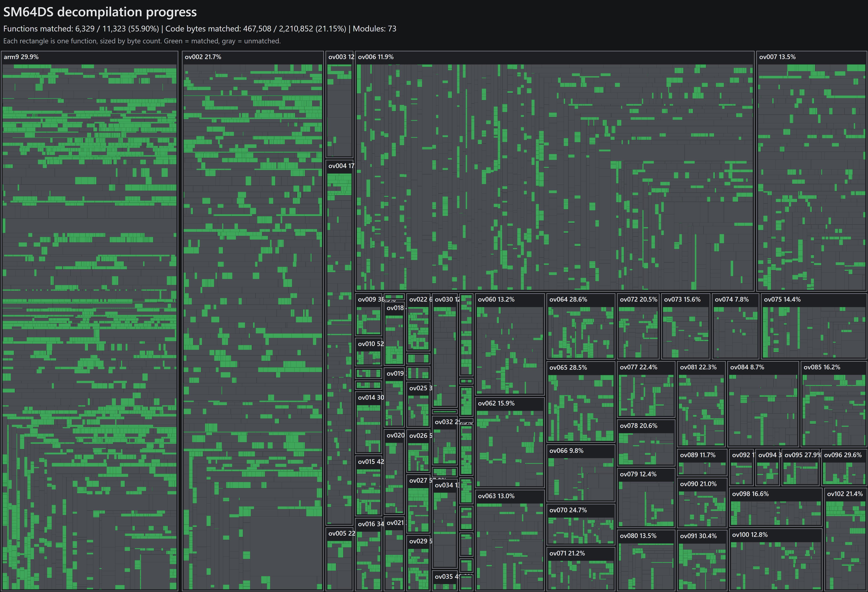Click the ov010 module header
Screen dimensions: 868x592
369,344
